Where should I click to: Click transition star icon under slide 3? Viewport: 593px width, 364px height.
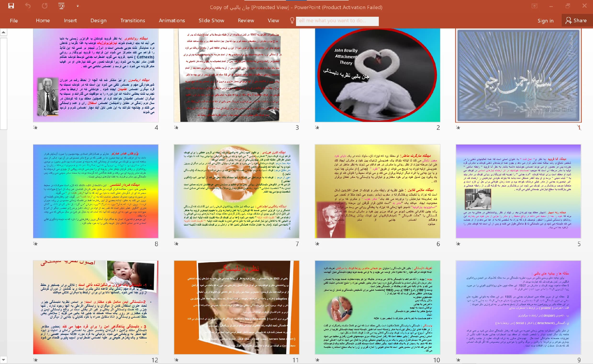(x=176, y=128)
